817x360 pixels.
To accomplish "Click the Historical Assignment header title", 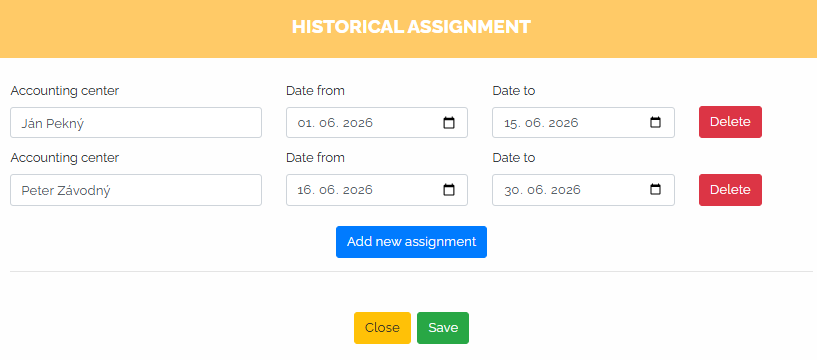I will [411, 27].
